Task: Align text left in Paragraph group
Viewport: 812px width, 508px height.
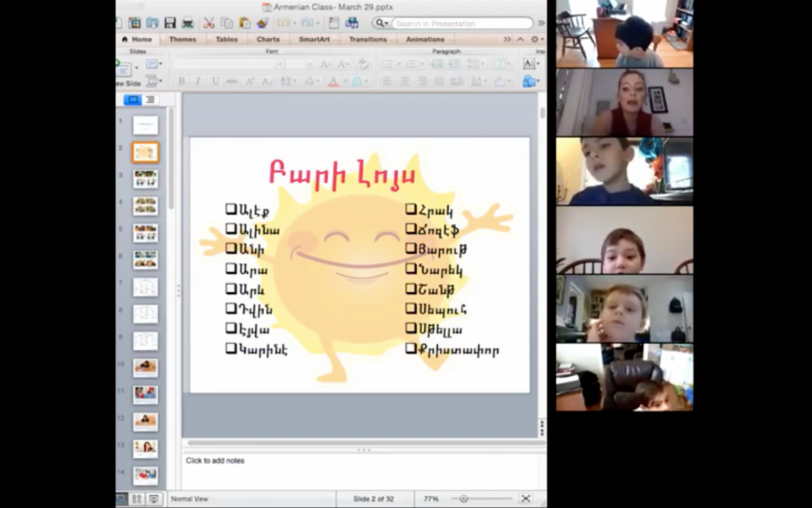Action: point(387,81)
